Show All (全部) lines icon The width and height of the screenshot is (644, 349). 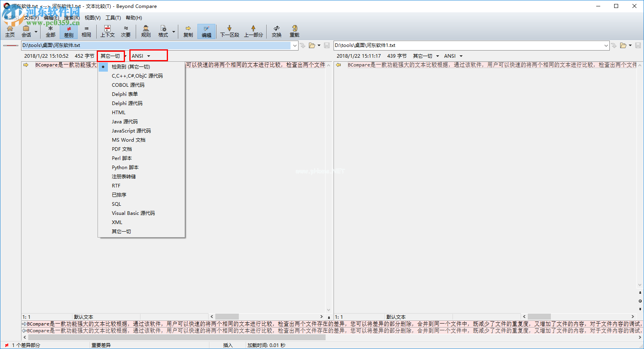pyautogui.click(x=51, y=31)
